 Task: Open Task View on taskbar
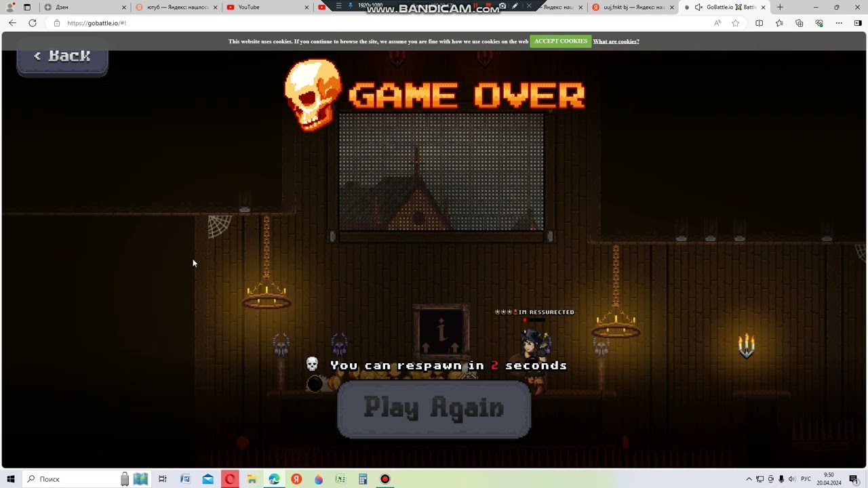point(163,479)
